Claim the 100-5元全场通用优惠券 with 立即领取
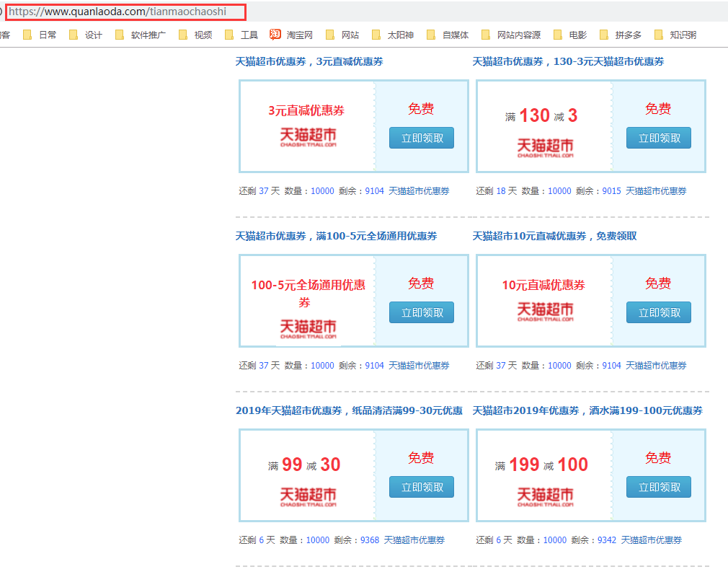This screenshot has width=728, height=572. point(422,312)
